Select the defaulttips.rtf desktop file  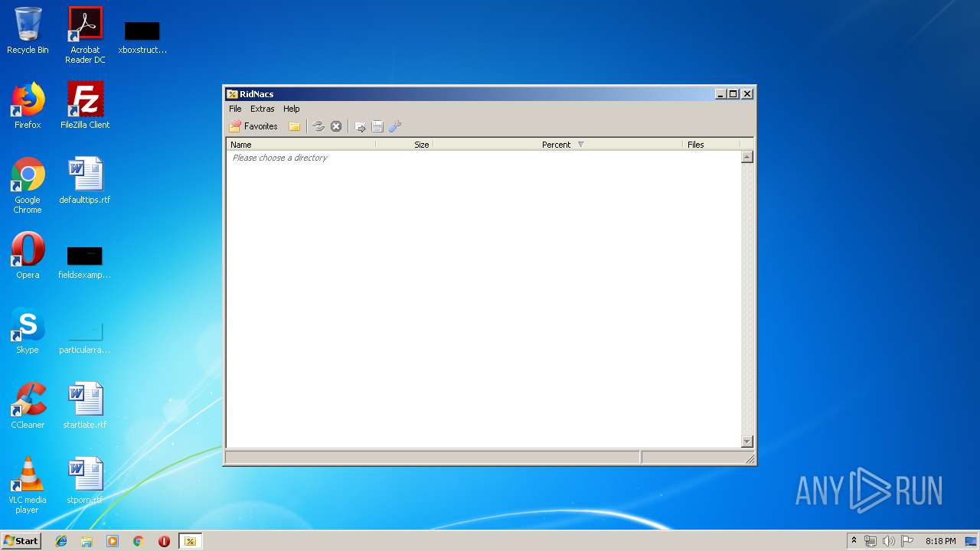[x=85, y=181]
